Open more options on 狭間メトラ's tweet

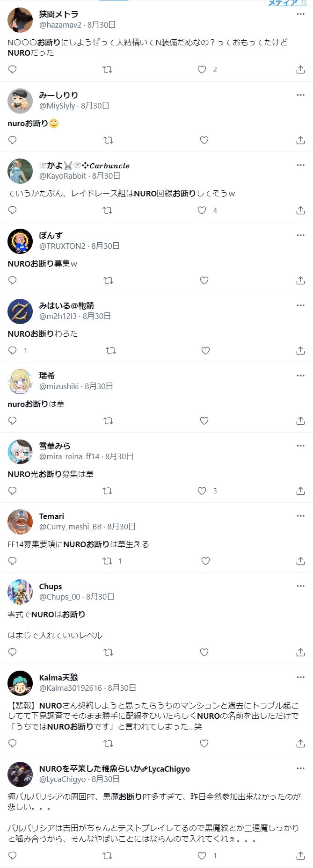(300, 14)
